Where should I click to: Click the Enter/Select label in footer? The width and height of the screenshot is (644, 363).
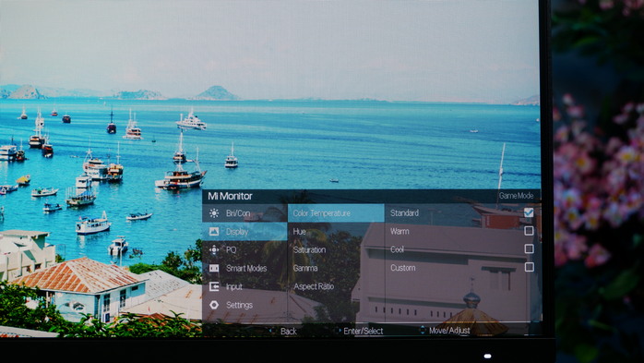[364, 331]
